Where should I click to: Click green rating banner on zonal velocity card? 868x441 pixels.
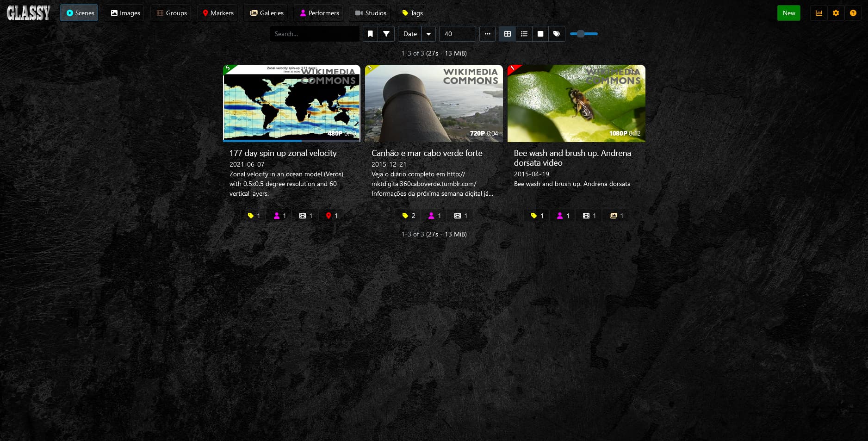pyautogui.click(x=229, y=69)
